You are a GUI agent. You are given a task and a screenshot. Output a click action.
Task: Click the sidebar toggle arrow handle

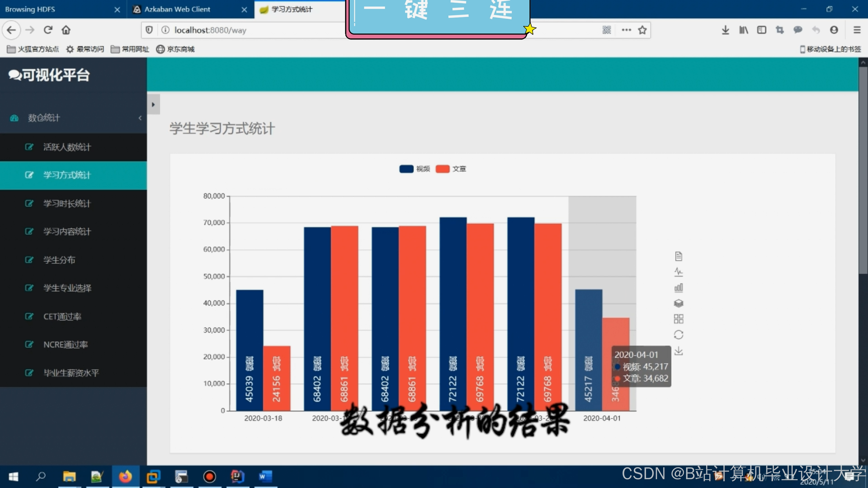click(x=153, y=105)
